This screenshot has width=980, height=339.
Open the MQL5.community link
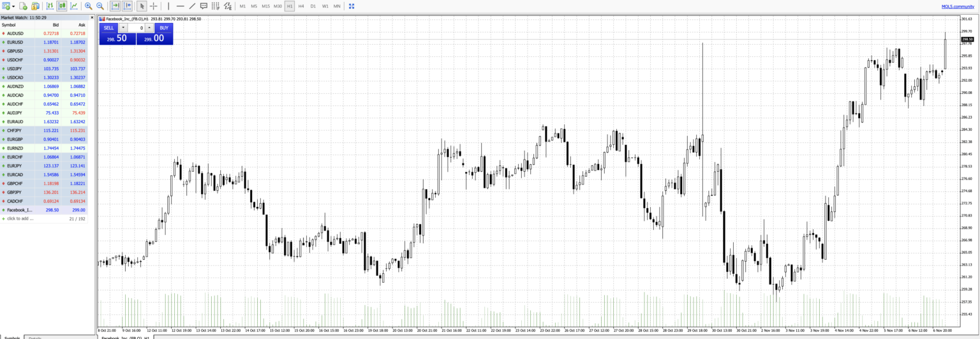[958, 6]
